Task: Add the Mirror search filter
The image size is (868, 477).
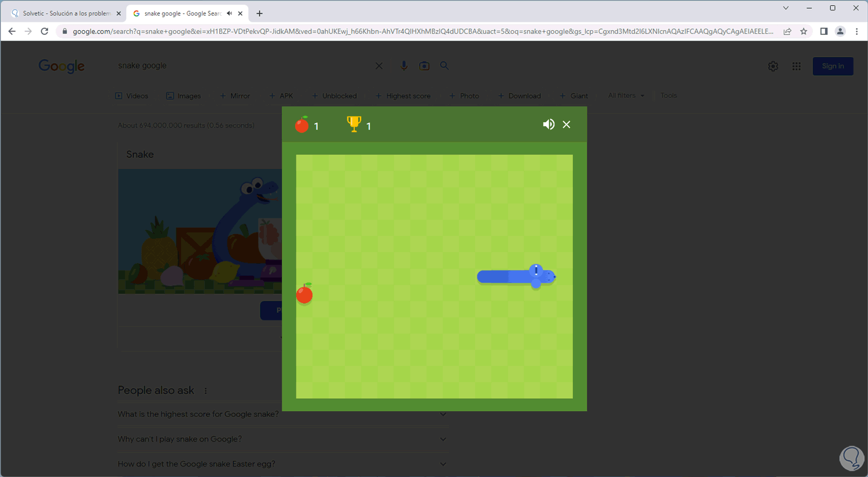Action: pos(235,96)
